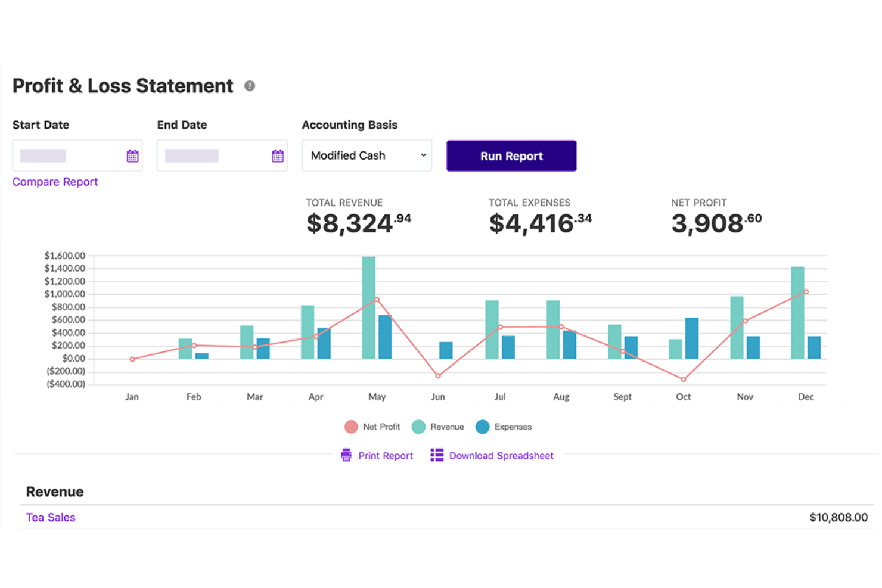Click the printer icon
This screenshot has width=882, height=588.
pos(346,455)
